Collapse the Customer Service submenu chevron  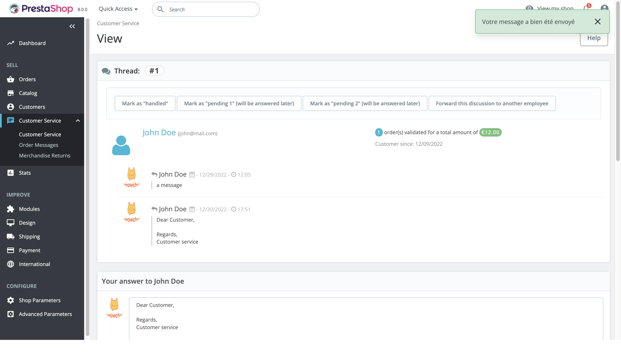pos(78,121)
